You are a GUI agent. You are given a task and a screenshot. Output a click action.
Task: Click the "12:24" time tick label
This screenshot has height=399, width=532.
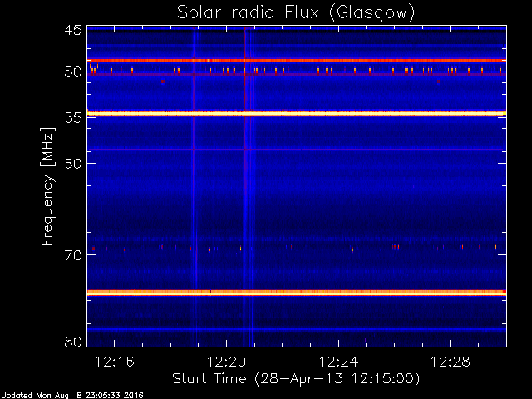pyautogui.click(x=338, y=362)
